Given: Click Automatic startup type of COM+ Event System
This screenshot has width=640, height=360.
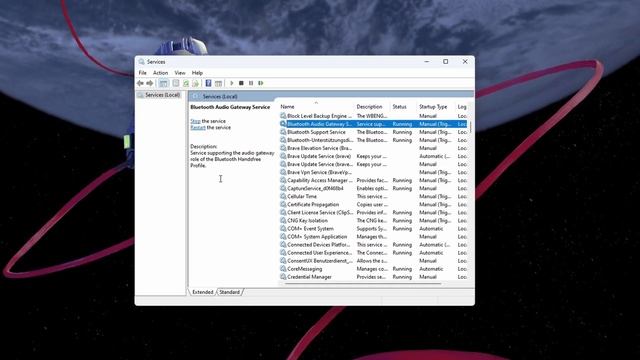Looking at the screenshot, I should pos(431,229).
